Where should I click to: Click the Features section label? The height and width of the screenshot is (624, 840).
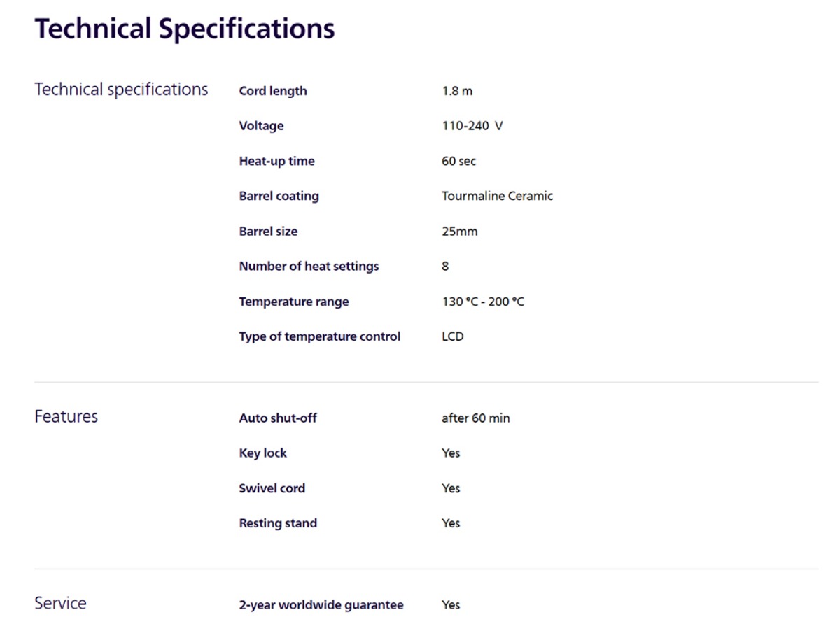(66, 416)
